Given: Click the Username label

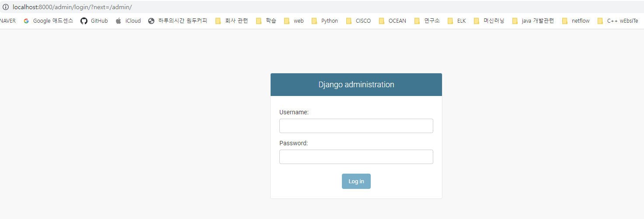Looking at the screenshot, I should (294, 112).
